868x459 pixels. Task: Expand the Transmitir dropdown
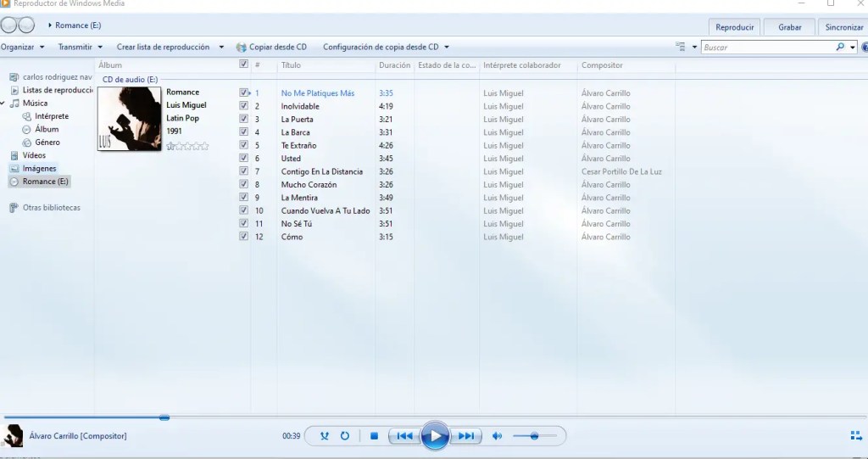click(x=81, y=48)
